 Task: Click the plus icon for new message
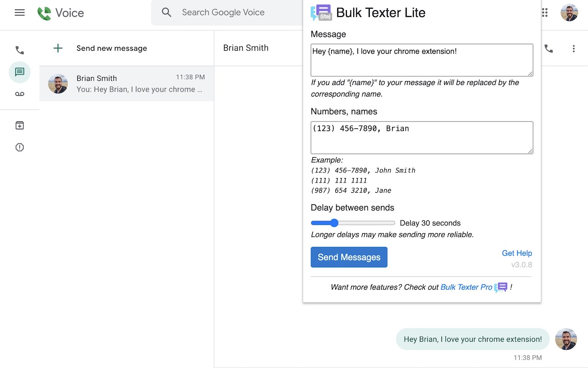tap(58, 48)
